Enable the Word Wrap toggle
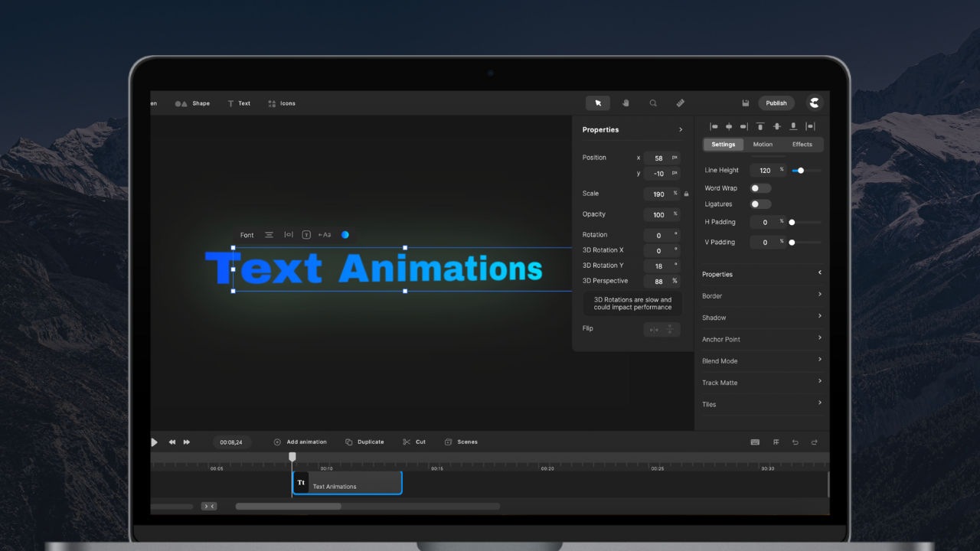The image size is (980, 551). click(x=760, y=188)
